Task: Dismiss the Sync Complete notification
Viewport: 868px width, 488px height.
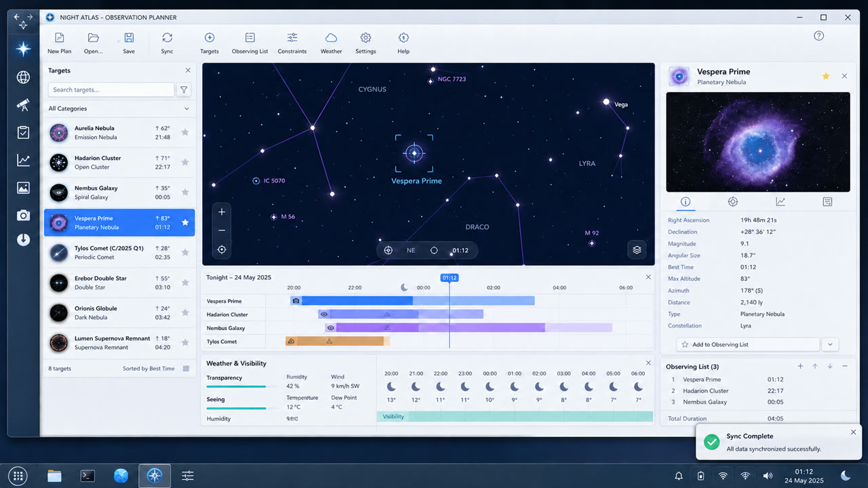Action: pos(853,432)
